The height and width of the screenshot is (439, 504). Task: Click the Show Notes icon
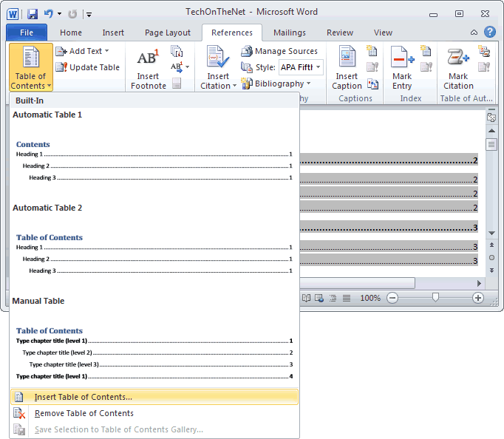(177, 84)
